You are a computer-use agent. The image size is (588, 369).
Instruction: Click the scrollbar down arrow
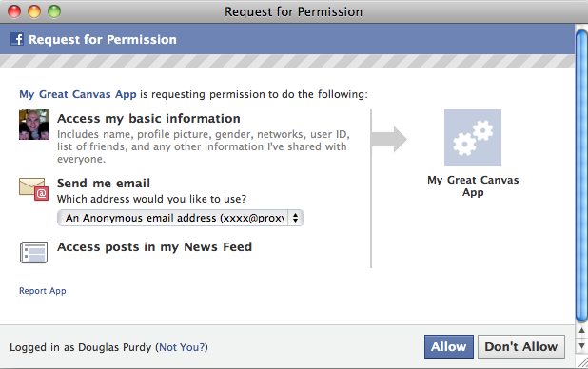[581, 345]
